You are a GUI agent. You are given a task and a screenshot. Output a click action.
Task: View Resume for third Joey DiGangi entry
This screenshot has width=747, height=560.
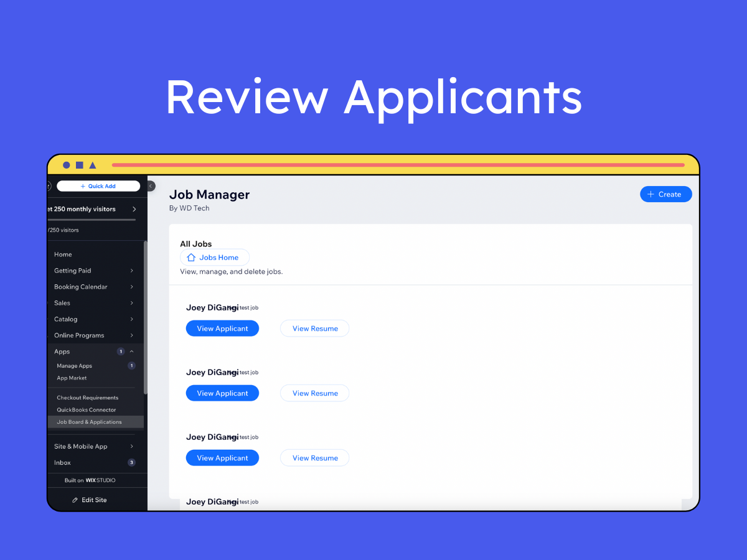click(315, 458)
